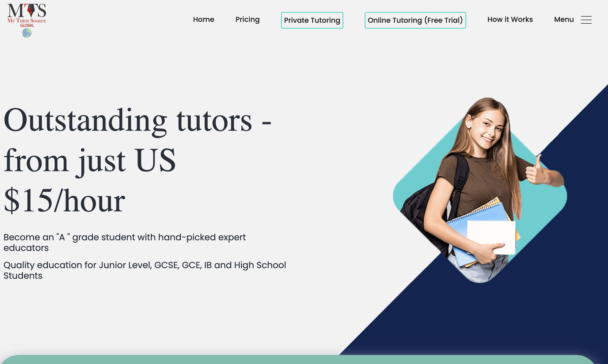Click the How it Works navigation link
Screen dimensions: 608x364
tap(510, 19)
